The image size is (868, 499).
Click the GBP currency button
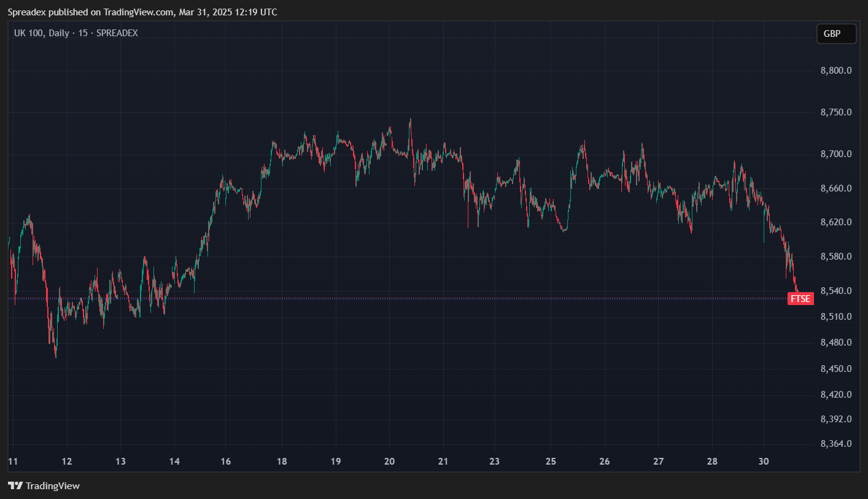click(836, 34)
